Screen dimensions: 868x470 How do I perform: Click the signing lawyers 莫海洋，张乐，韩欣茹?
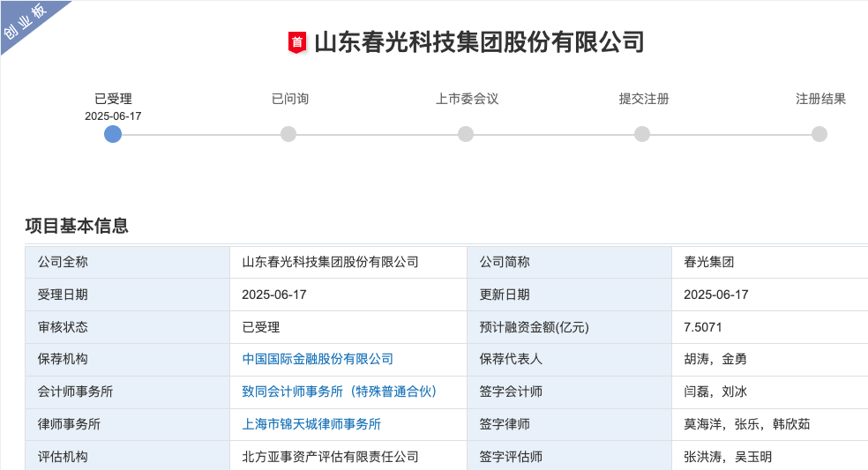coord(747,424)
